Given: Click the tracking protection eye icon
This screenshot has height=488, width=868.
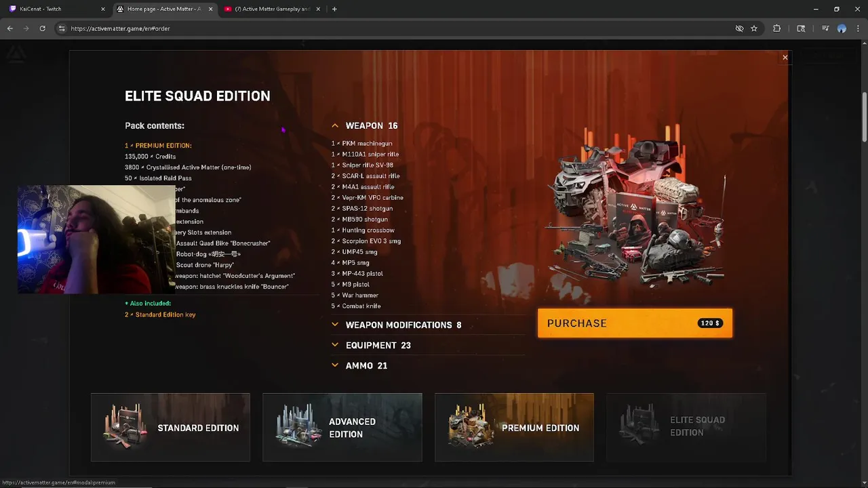Looking at the screenshot, I should pos(739,28).
